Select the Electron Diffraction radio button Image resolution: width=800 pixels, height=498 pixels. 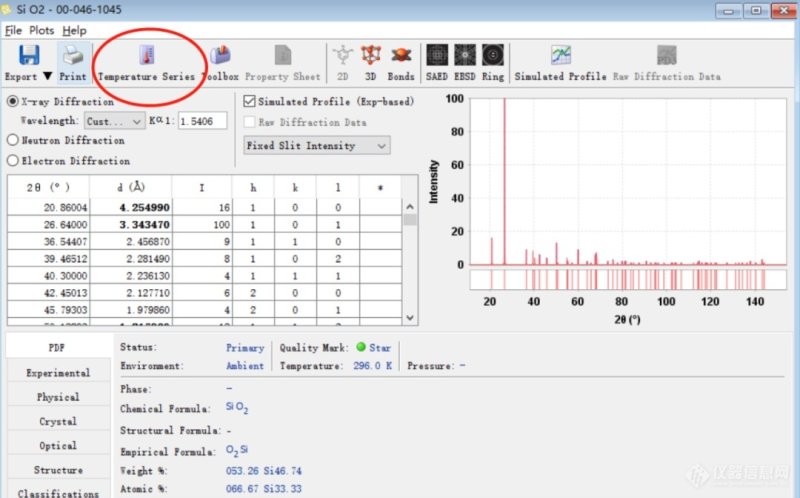coord(13,161)
